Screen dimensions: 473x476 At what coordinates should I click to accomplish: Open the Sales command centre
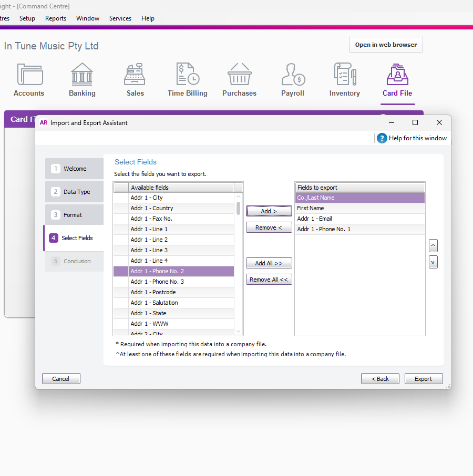[135, 79]
